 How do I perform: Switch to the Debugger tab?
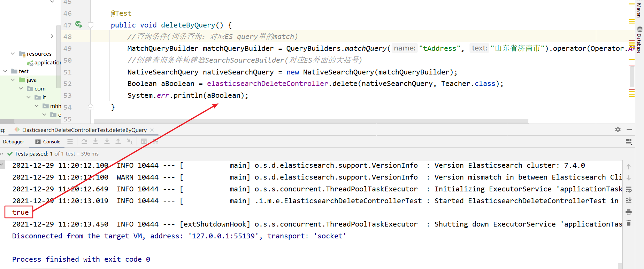coord(14,142)
